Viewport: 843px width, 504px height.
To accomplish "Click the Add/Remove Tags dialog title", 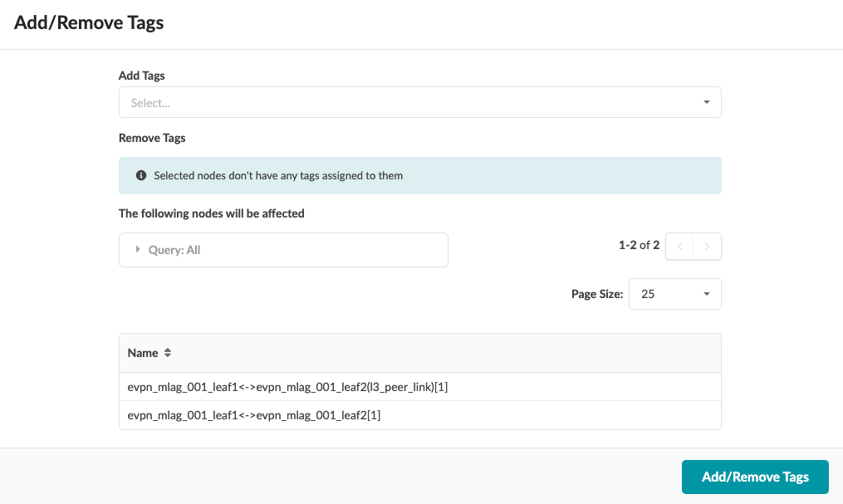I will click(89, 23).
